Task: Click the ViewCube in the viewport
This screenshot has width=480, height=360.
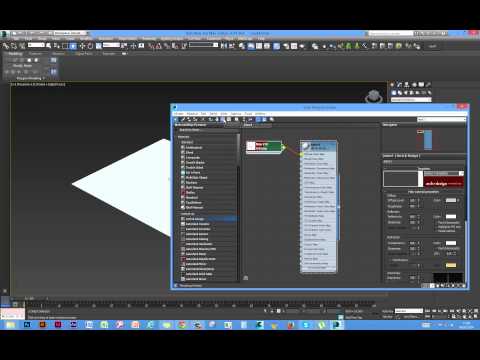Action: pos(373,97)
